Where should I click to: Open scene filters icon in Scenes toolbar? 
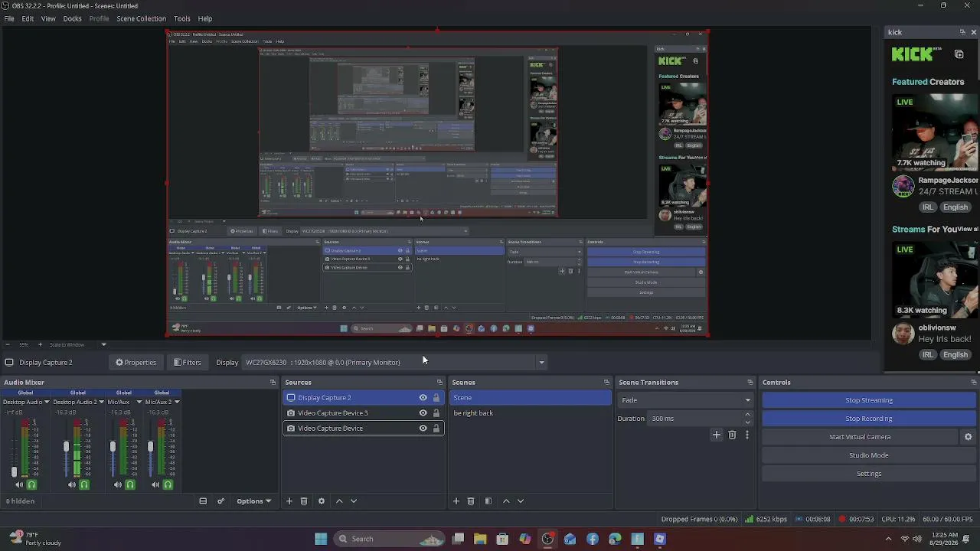point(488,501)
